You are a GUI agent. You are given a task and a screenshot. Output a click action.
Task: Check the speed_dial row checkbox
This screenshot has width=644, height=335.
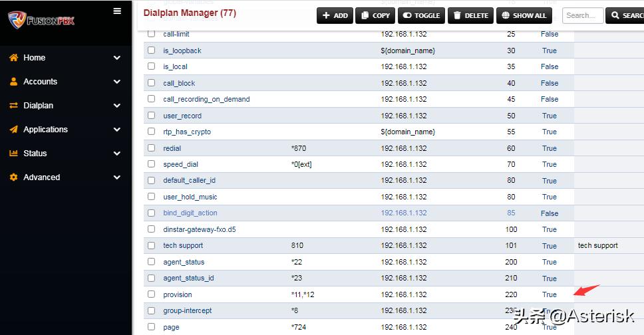151,164
